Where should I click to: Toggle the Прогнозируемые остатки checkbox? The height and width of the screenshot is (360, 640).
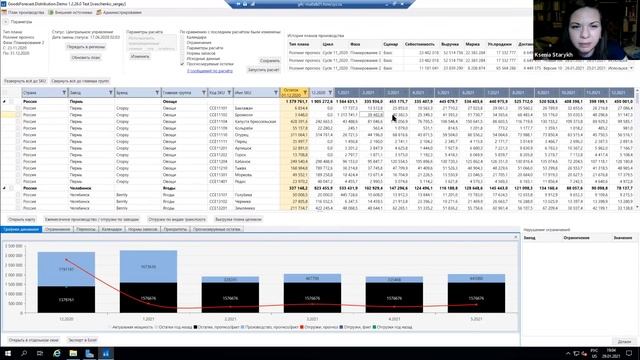pos(182,64)
